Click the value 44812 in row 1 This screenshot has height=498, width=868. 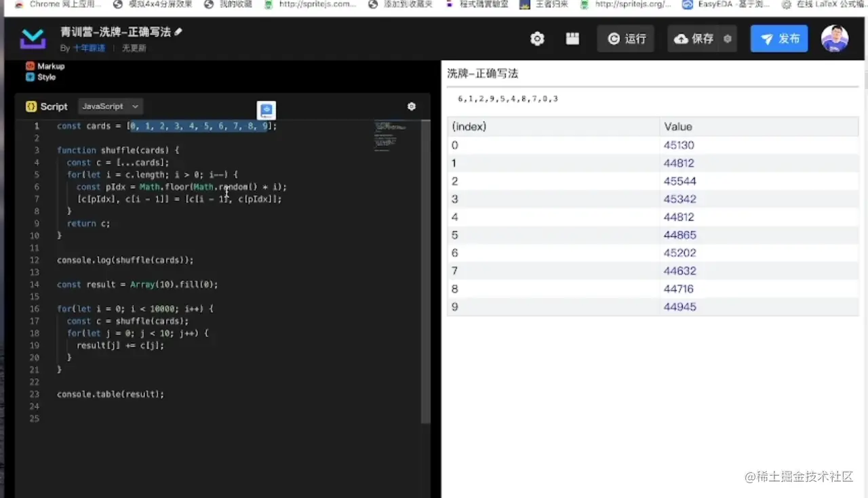tap(679, 163)
